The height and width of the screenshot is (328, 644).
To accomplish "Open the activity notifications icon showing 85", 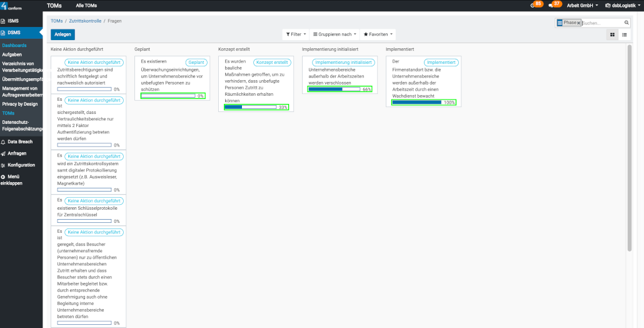I will tap(533, 5).
